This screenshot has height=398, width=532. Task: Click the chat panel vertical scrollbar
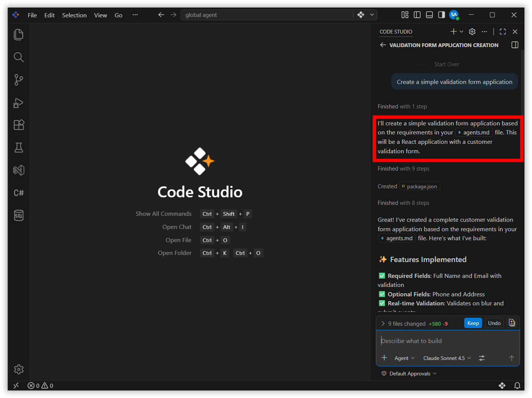click(x=522, y=83)
